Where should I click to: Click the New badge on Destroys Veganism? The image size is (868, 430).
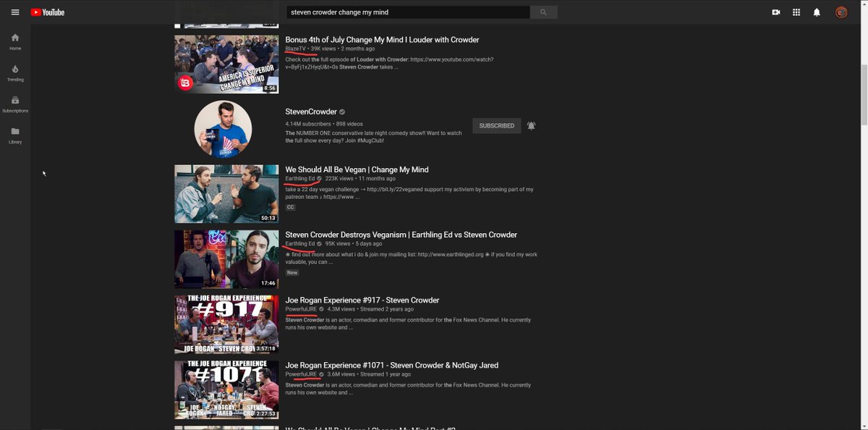[x=292, y=273]
